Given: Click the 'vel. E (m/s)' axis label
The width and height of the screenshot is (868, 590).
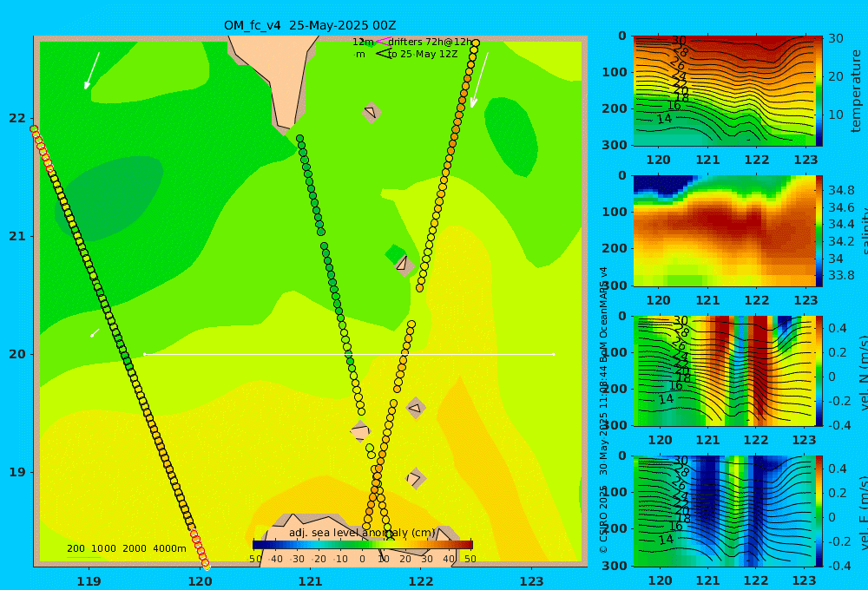Looking at the screenshot, I should [863, 513].
